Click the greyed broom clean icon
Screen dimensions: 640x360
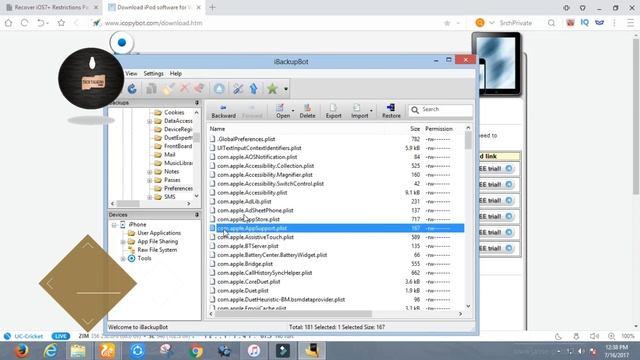[168, 89]
